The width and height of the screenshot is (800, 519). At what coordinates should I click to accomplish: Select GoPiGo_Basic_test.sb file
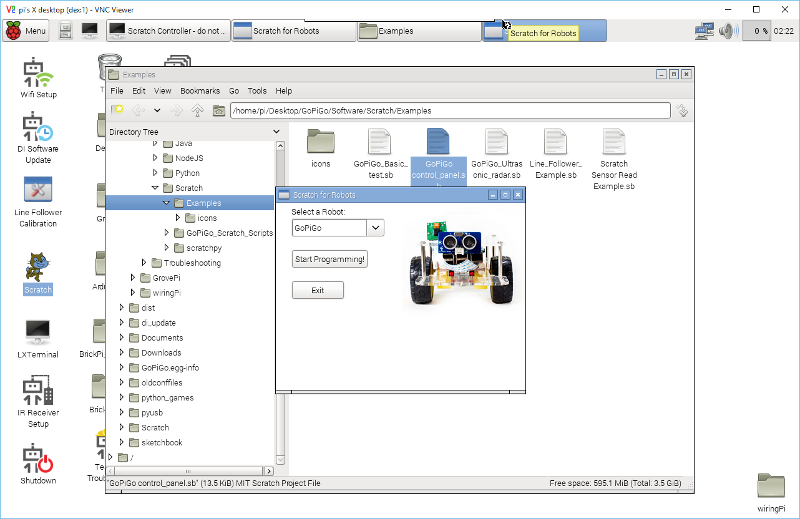[380, 154]
